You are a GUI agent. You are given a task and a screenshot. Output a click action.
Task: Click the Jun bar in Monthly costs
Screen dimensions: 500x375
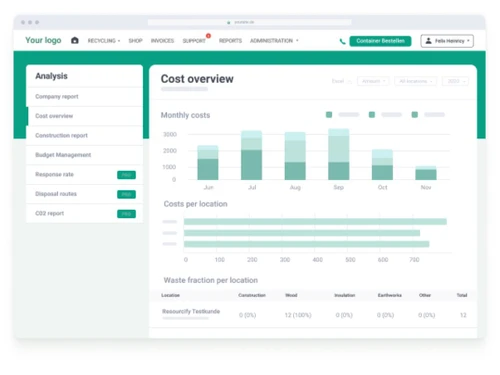pos(208,163)
